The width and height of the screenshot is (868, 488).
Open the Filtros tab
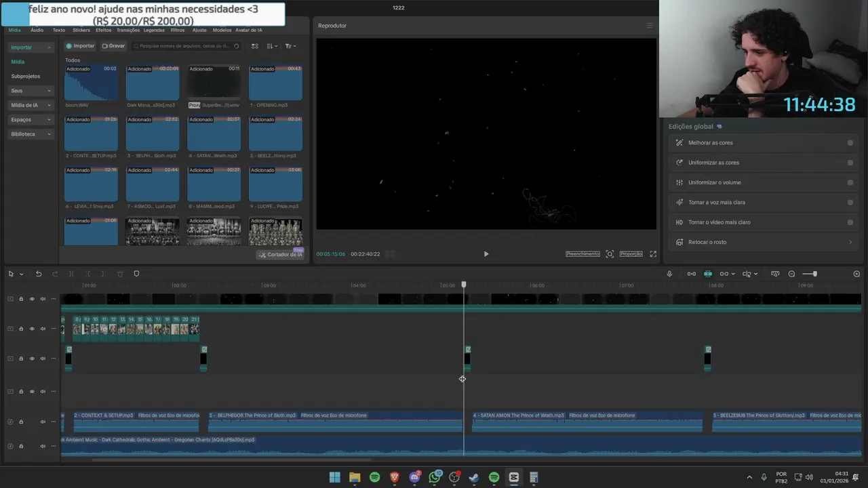(x=178, y=30)
